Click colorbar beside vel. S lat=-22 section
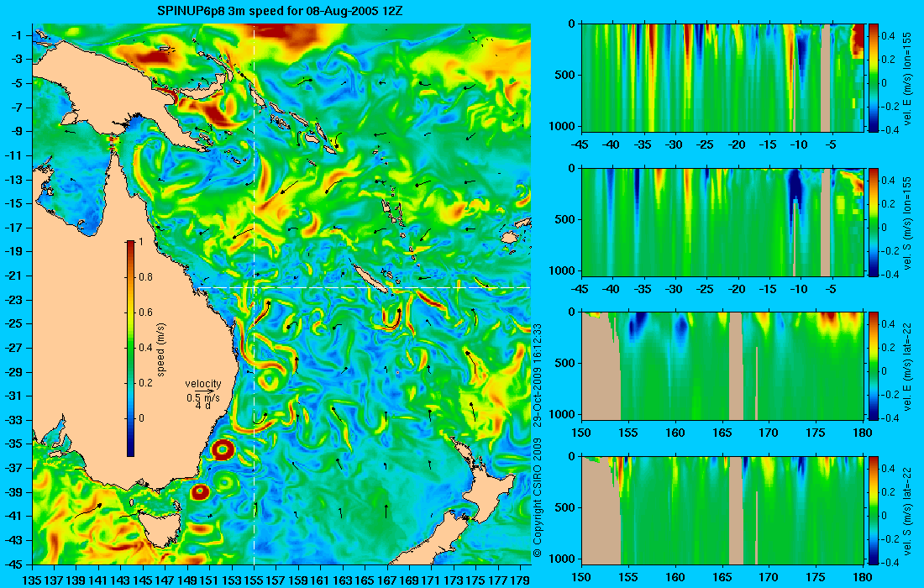This screenshot has width=924, height=588. [x=873, y=510]
